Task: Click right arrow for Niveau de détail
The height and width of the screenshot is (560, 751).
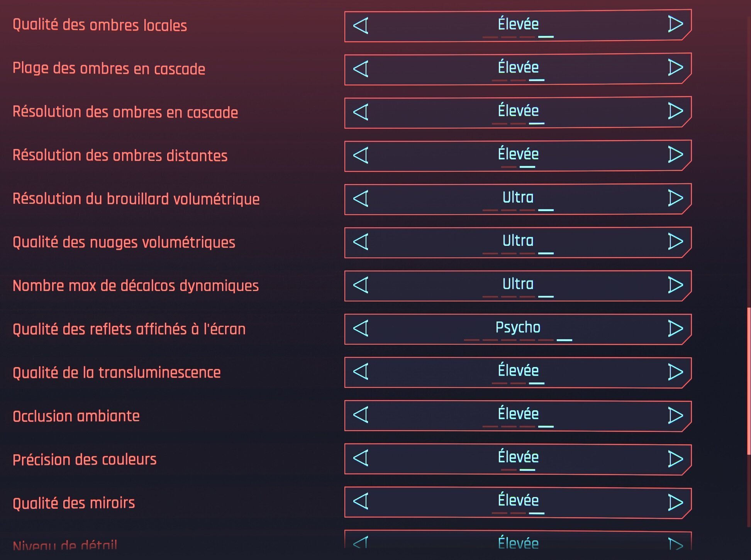Action: [675, 543]
